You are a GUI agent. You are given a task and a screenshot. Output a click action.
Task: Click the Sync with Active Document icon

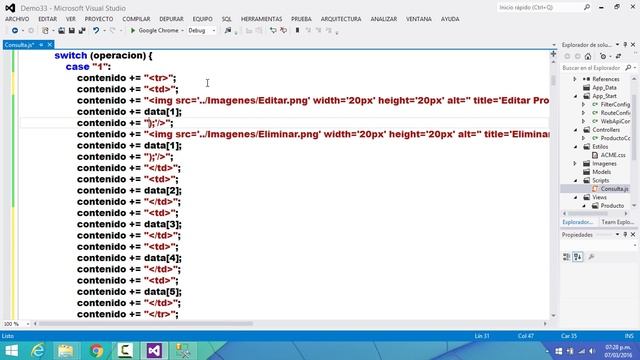click(x=619, y=56)
